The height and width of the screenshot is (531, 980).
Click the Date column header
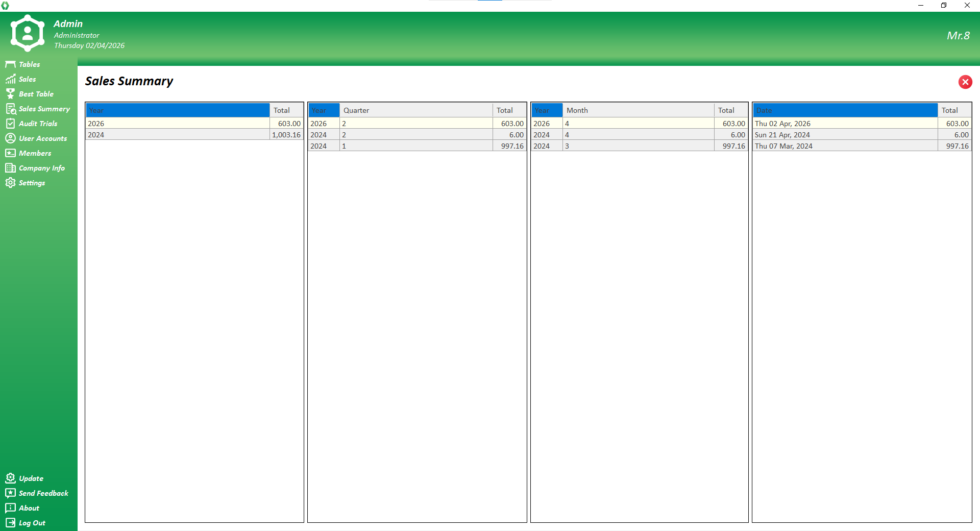845,110
